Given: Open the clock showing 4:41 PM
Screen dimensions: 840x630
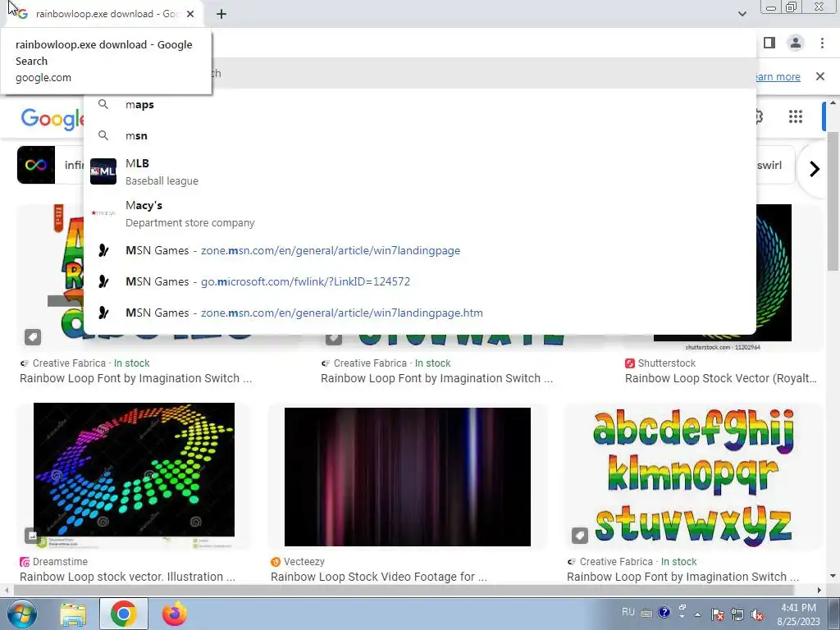Looking at the screenshot, I should click(798, 614).
